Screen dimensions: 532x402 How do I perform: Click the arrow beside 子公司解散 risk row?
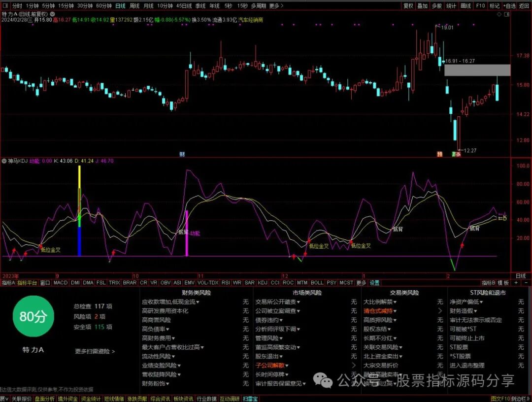[x=354, y=366]
